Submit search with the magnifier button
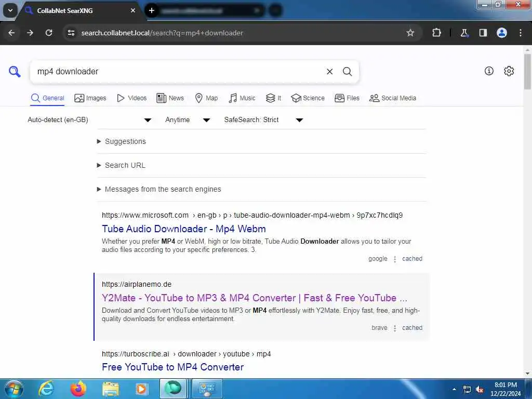The image size is (532, 399). tap(347, 72)
